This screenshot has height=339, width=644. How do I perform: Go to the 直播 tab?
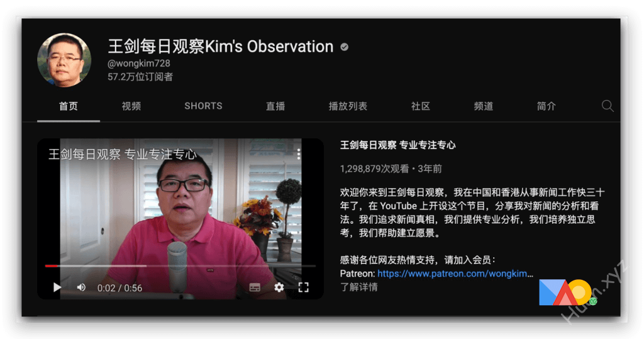pos(275,106)
